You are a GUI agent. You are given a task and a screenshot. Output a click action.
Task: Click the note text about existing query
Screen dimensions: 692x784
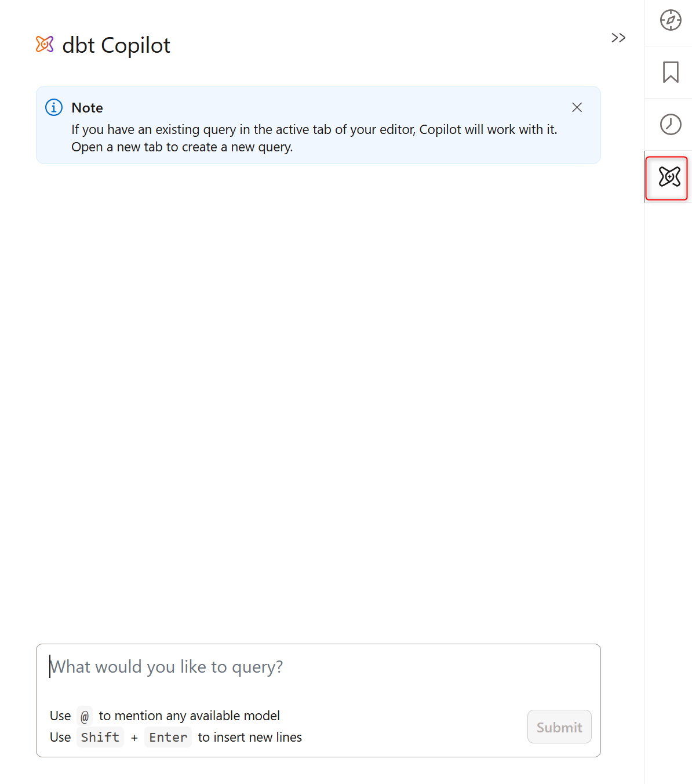click(x=314, y=138)
